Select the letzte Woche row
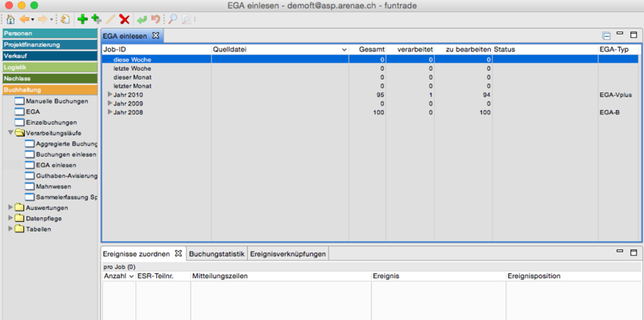644x320 pixels. pyautogui.click(x=370, y=68)
